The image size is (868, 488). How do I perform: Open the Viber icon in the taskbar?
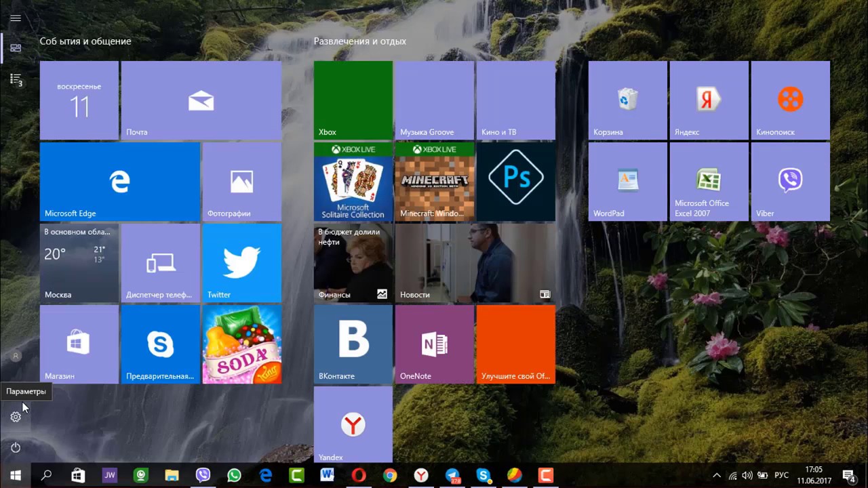tap(203, 476)
